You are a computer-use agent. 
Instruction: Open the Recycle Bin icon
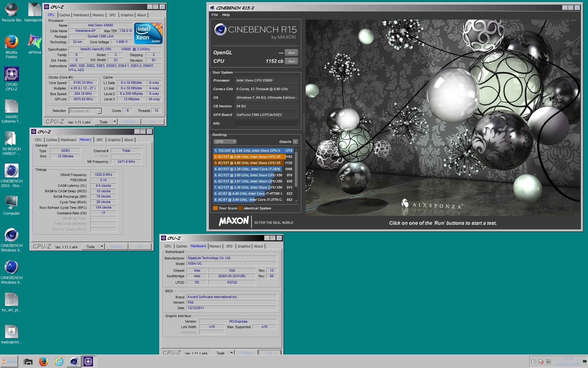[11, 12]
